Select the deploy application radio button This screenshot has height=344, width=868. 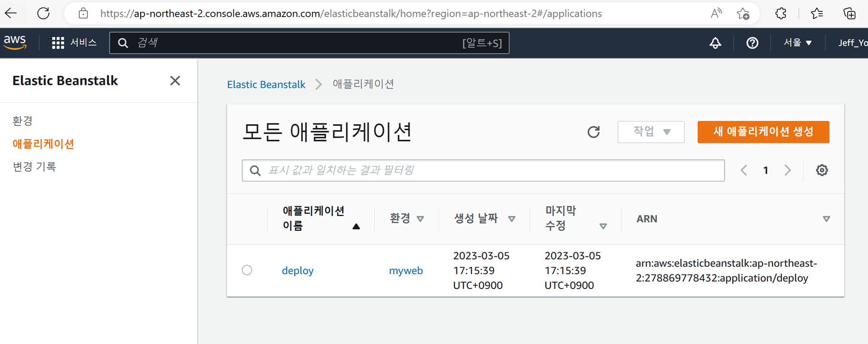tap(247, 270)
